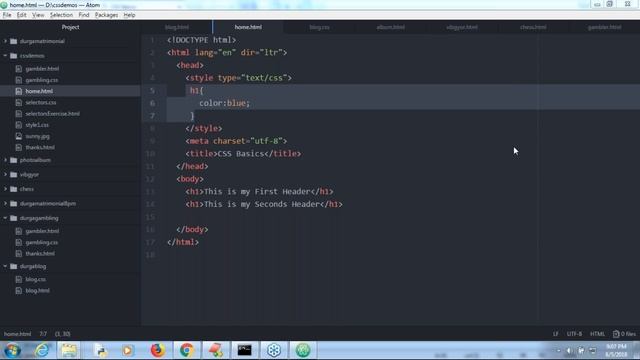Open the Help menu

coord(129,15)
